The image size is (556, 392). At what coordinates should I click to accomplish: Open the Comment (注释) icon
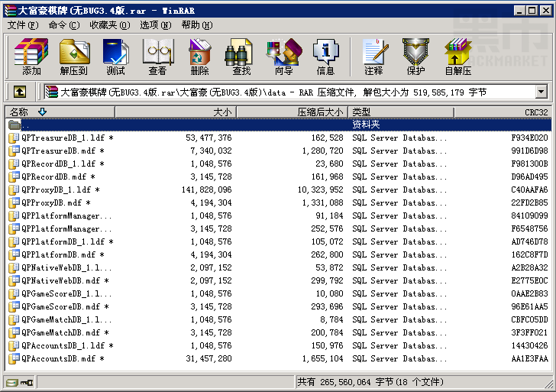click(374, 57)
